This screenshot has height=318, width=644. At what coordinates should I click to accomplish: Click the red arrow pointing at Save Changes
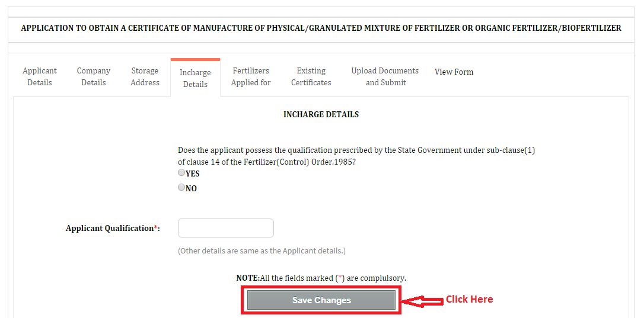tap(422, 301)
